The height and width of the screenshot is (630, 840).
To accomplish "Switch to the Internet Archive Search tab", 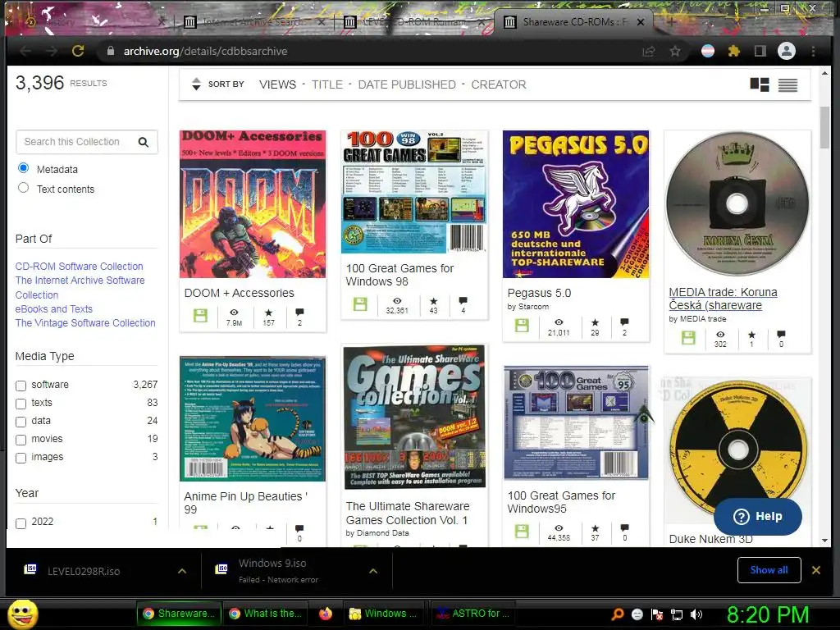I will coord(253,22).
